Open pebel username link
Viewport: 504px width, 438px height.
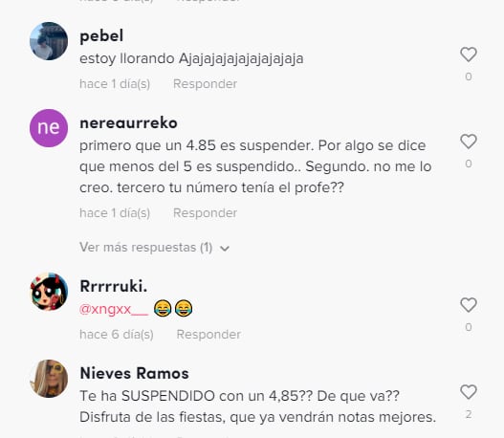click(101, 35)
